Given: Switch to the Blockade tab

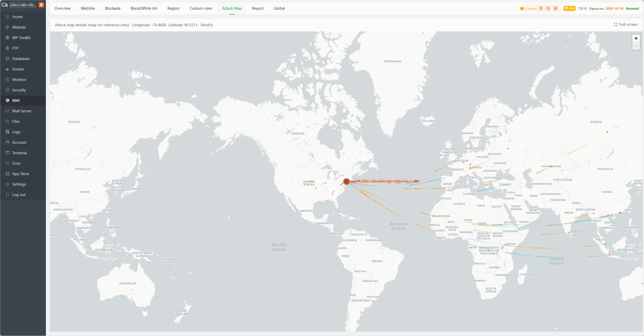Looking at the screenshot, I should click(113, 8).
